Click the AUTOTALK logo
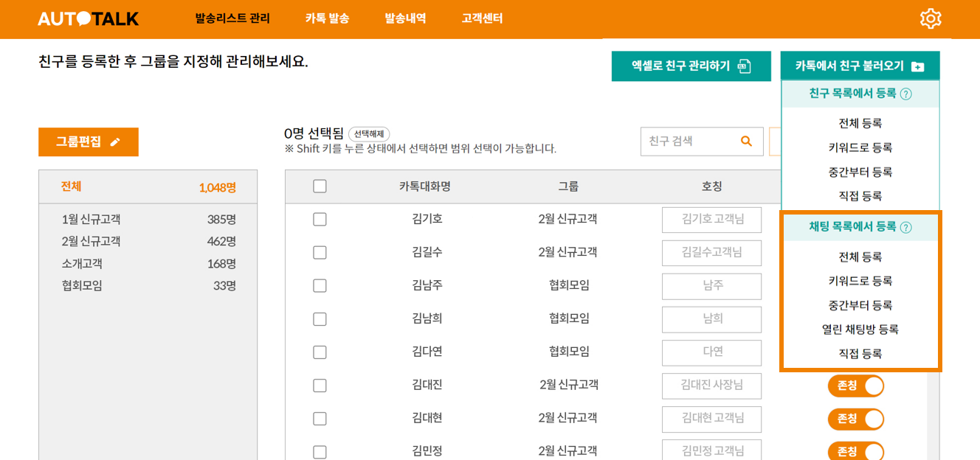Screen dimensions: 980x460 point(89,18)
